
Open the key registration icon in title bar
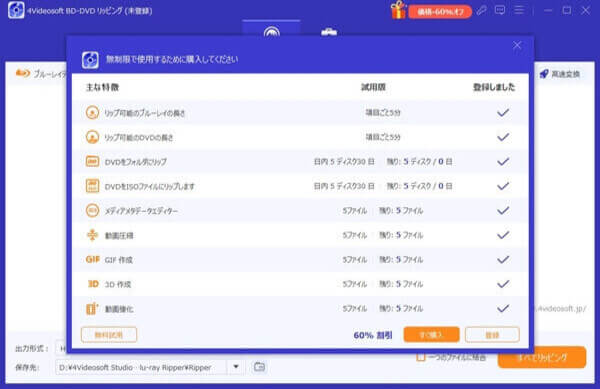pos(481,11)
